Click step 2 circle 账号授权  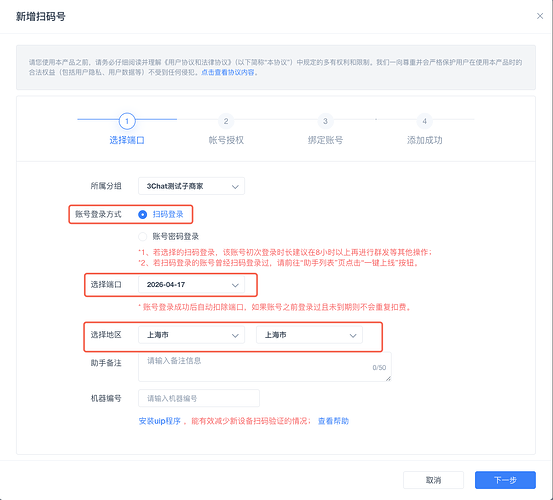[x=226, y=121]
